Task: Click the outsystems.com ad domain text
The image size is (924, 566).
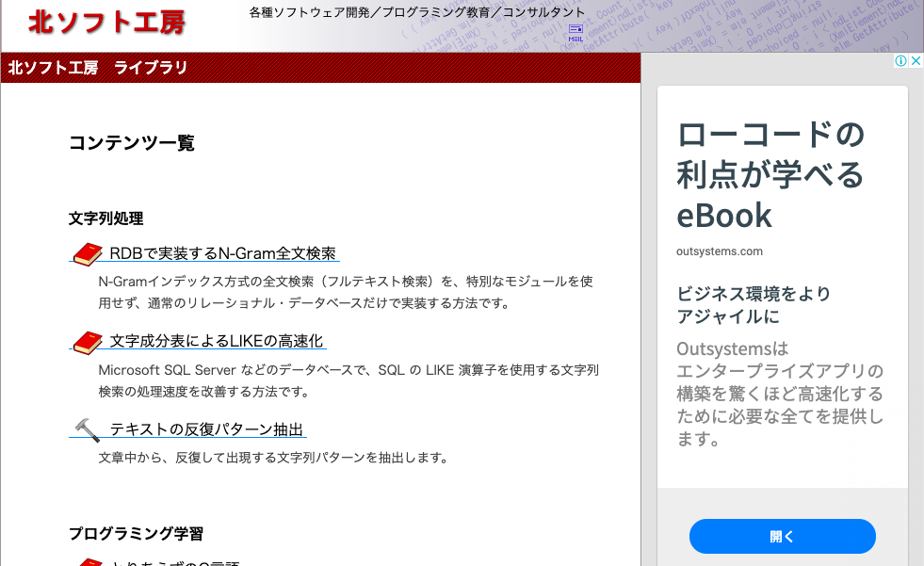Action: pyautogui.click(x=720, y=251)
